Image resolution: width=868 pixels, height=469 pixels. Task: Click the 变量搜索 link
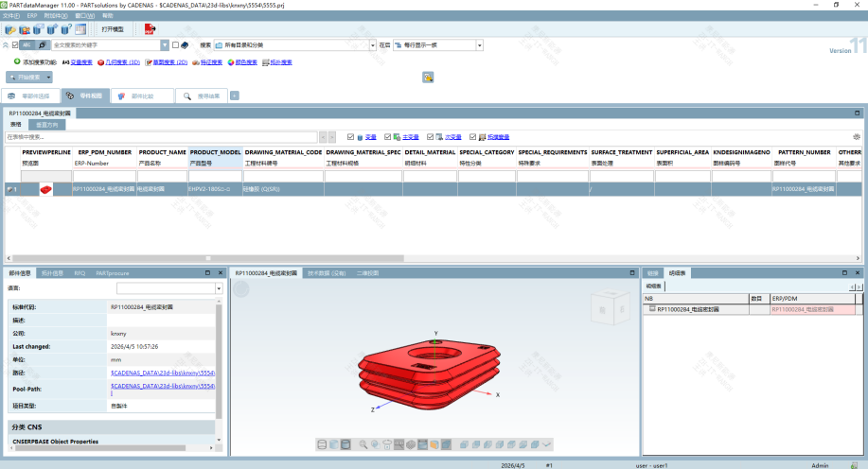coord(80,62)
